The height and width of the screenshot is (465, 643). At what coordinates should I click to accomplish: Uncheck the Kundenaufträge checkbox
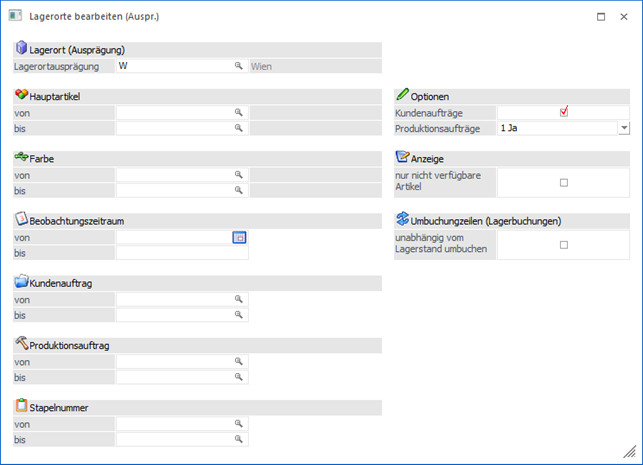[x=564, y=112]
